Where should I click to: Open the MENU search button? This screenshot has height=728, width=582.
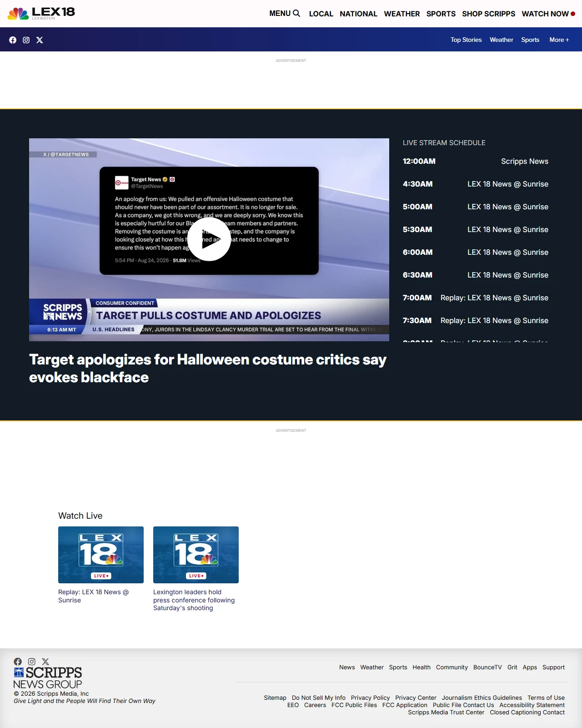tap(285, 14)
